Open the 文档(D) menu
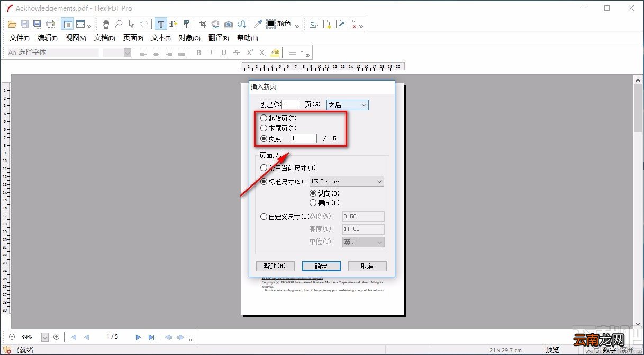 (x=105, y=38)
